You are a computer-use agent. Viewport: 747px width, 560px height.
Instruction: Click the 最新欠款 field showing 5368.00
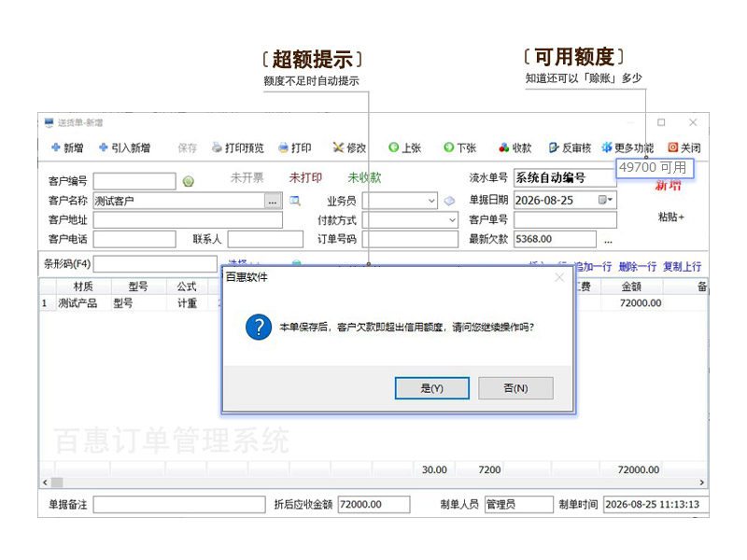point(555,239)
